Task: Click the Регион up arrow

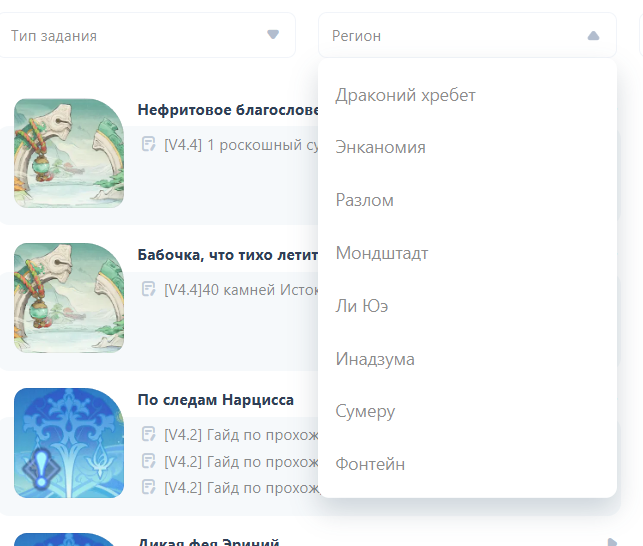Action: pyautogui.click(x=593, y=36)
